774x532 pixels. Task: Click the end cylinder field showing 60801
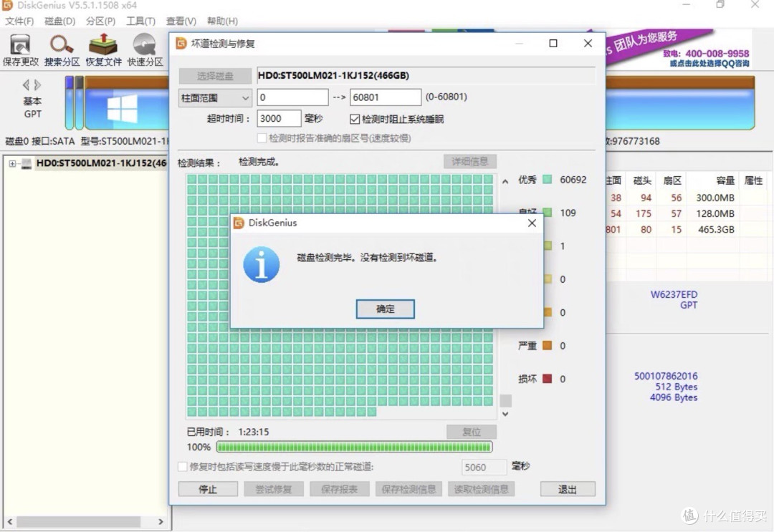pos(386,97)
